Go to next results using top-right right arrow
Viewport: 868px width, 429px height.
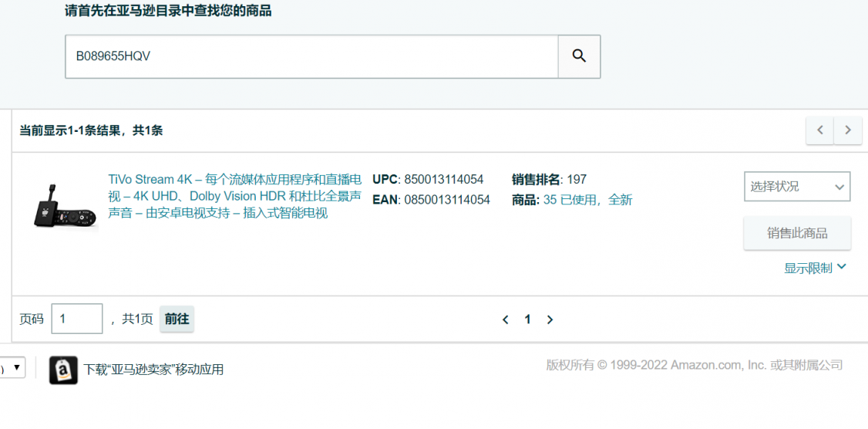[x=848, y=130]
